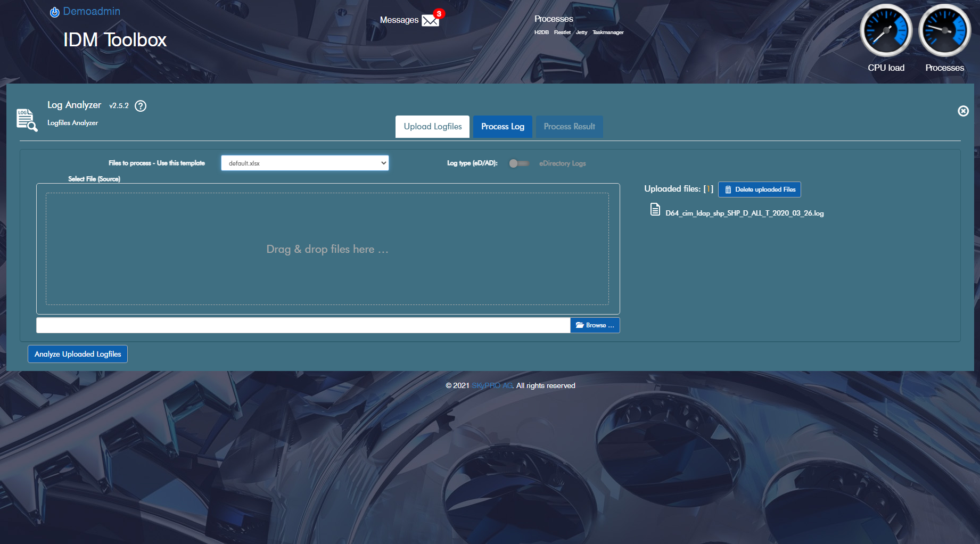Open the Jetty process link
This screenshot has height=544, width=980.
(581, 32)
